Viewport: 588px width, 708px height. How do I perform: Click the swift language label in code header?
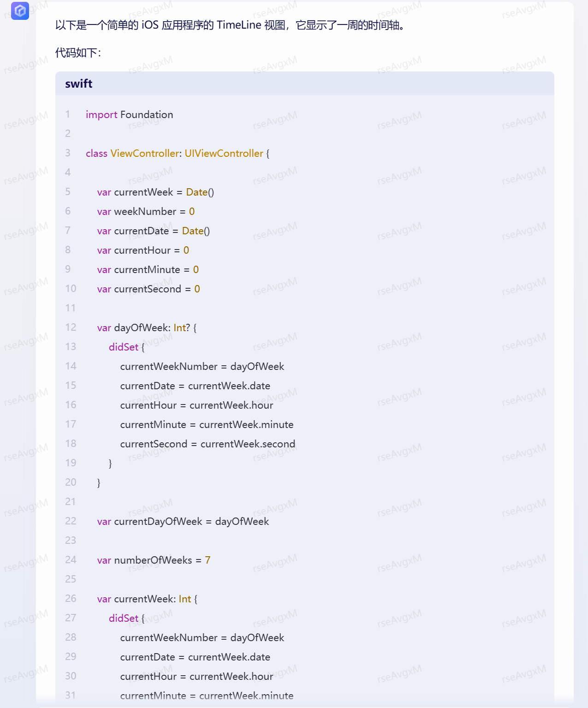click(x=78, y=83)
